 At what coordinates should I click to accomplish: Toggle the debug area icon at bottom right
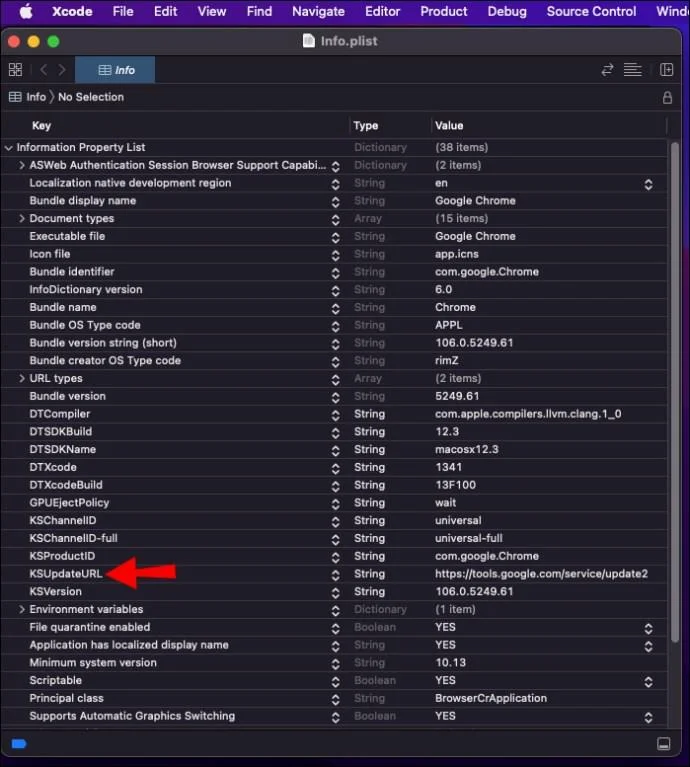click(x=664, y=744)
